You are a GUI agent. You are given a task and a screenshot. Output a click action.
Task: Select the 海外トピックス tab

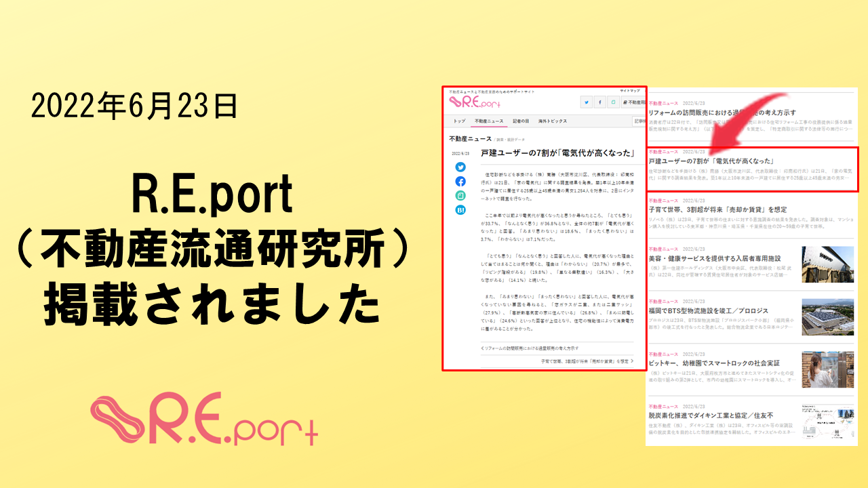[553, 121]
